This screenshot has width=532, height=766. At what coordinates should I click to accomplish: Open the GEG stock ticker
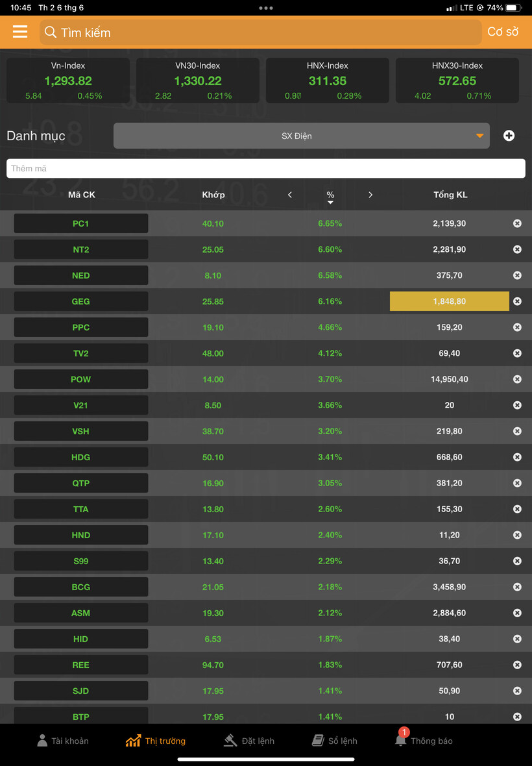[81, 301]
